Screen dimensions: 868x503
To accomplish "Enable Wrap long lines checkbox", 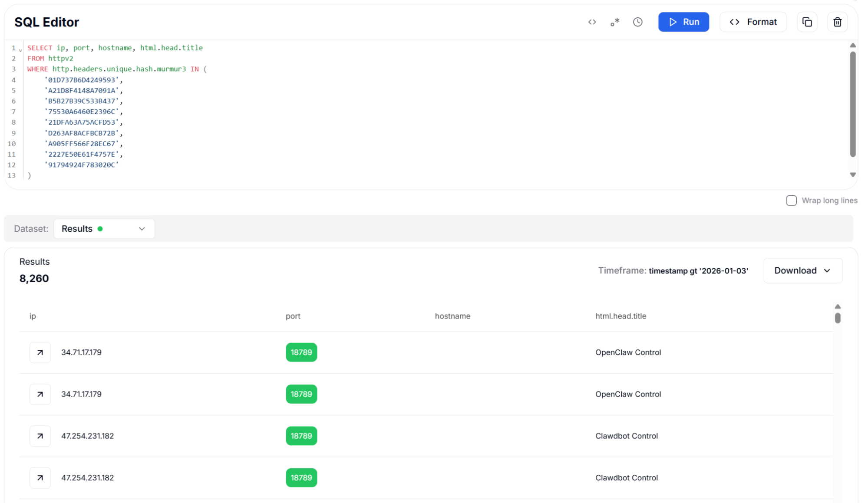I will 791,201.
